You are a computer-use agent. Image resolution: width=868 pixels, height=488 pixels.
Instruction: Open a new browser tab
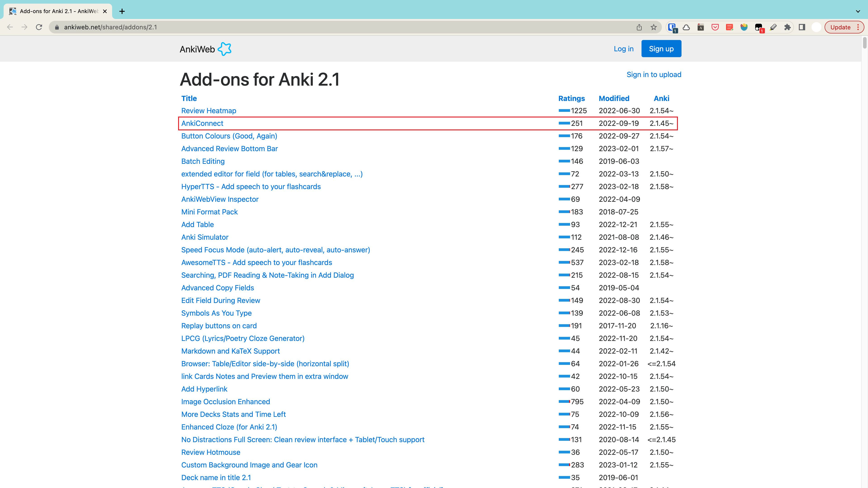pos(122,11)
